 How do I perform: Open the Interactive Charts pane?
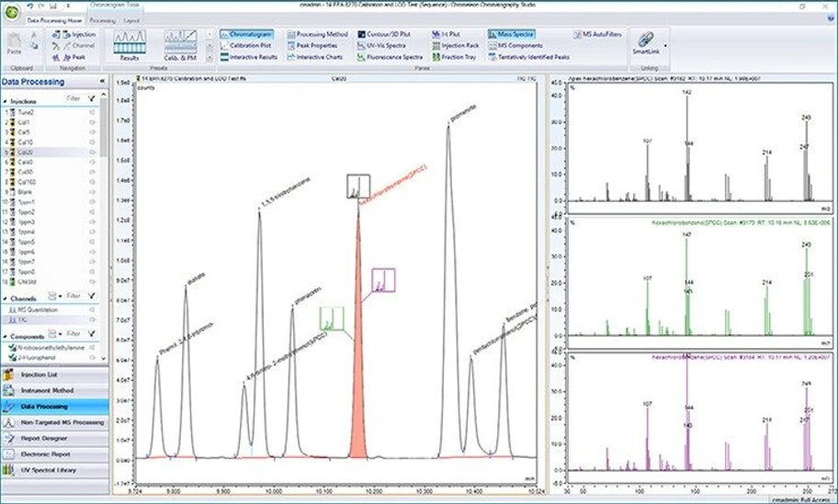(315, 57)
